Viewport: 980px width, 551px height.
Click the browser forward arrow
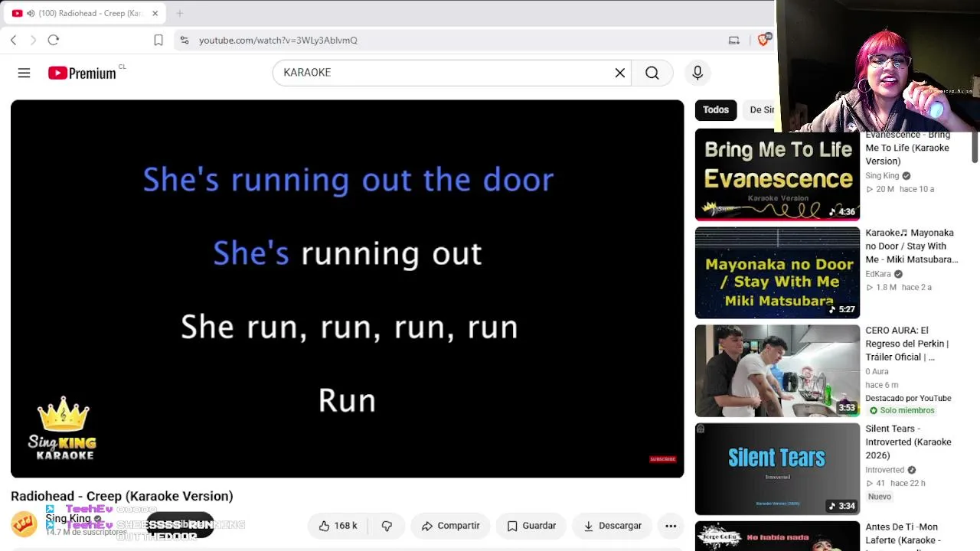coord(33,40)
